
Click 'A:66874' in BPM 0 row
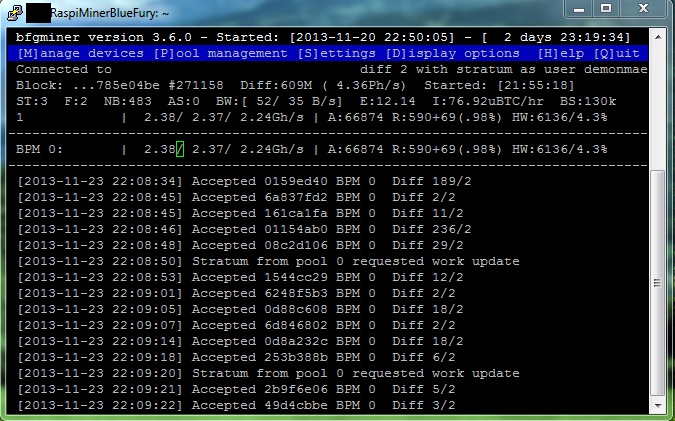[x=356, y=149]
